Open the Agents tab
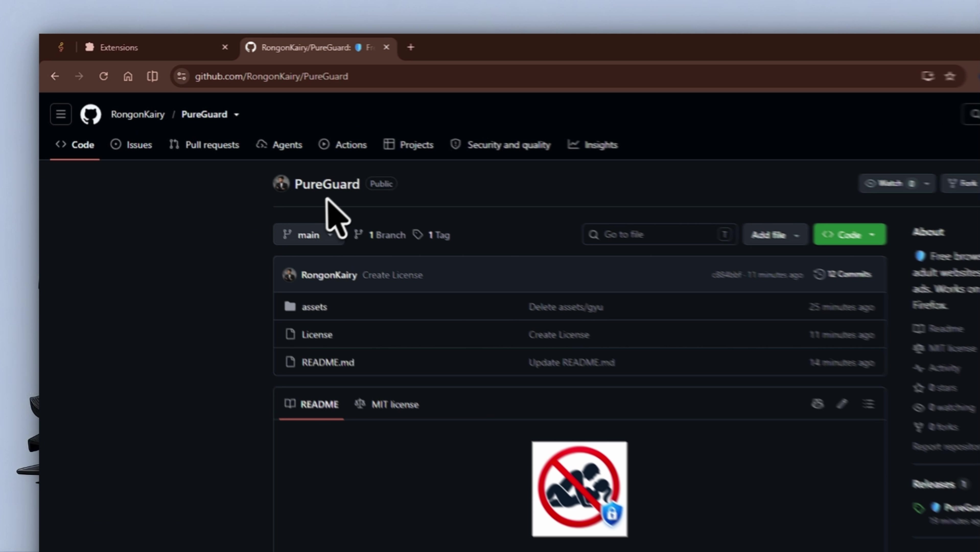The width and height of the screenshot is (980, 552). (279, 145)
